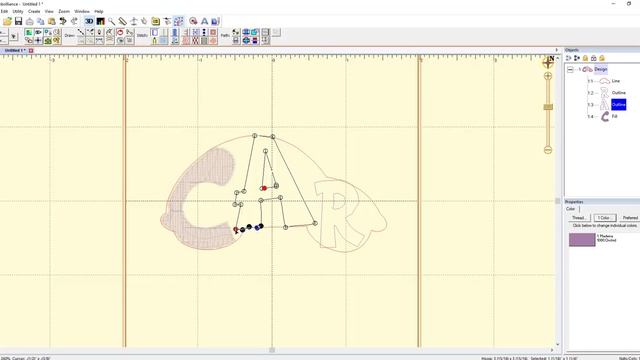Click the blue node on A outline bottom
Image resolution: width=640 pixels, height=360 pixels.
click(257, 228)
